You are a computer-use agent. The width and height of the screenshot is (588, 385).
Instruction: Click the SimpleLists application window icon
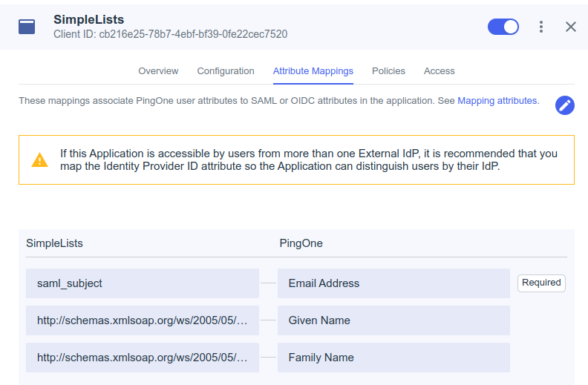pyautogui.click(x=27, y=27)
